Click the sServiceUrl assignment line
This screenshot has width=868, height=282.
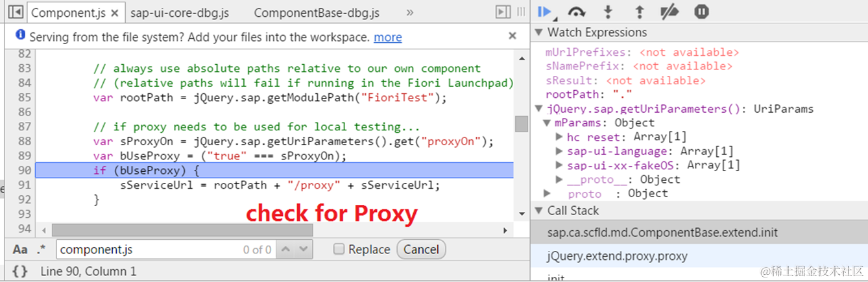[280, 185]
